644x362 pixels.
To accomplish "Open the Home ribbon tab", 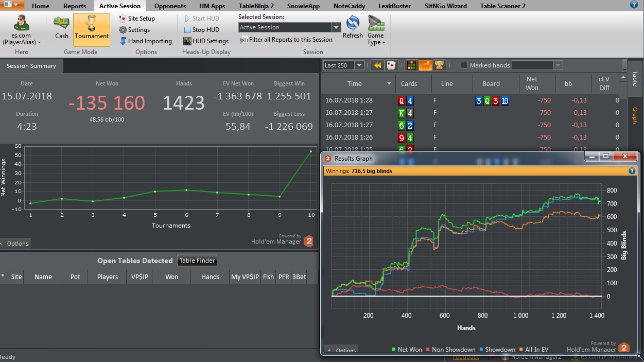I will (x=41, y=6).
